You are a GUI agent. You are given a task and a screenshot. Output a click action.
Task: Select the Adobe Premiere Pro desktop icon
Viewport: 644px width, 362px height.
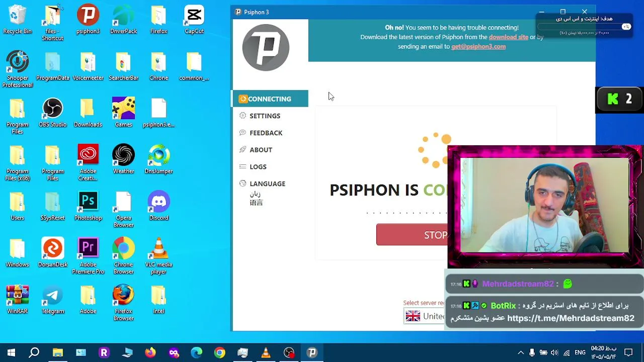[x=88, y=256]
